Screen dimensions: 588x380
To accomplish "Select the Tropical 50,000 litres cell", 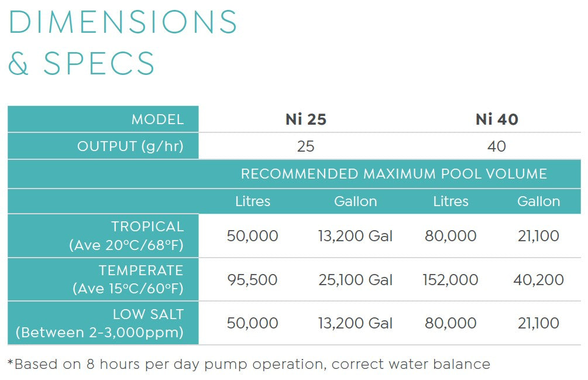I will [x=252, y=237].
